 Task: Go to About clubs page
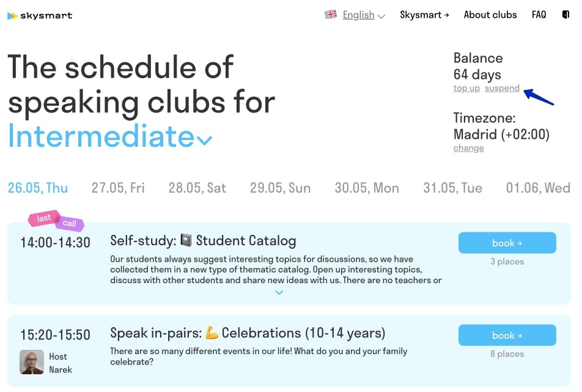pos(490,15)
